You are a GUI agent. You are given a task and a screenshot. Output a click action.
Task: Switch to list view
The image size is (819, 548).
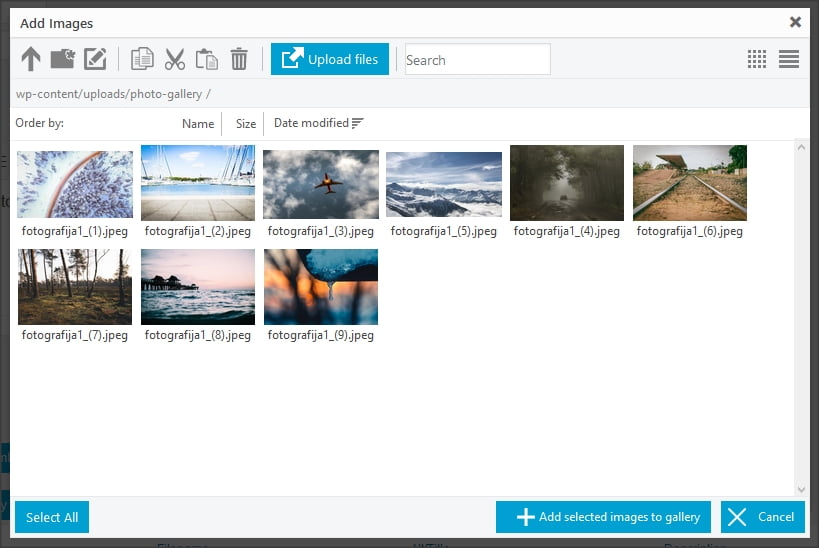789,59
